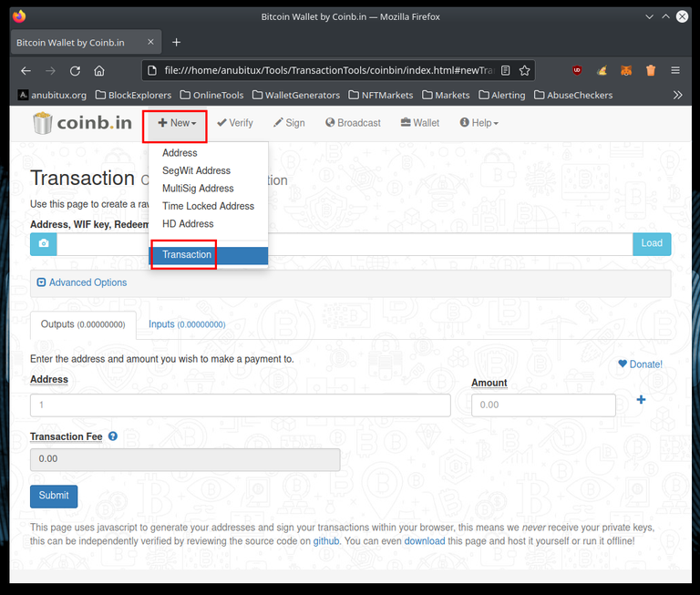Viewport: 700px width, 595px height.
Task: Open the NFTMarkets bookmark folder
Action: point(381,95)
